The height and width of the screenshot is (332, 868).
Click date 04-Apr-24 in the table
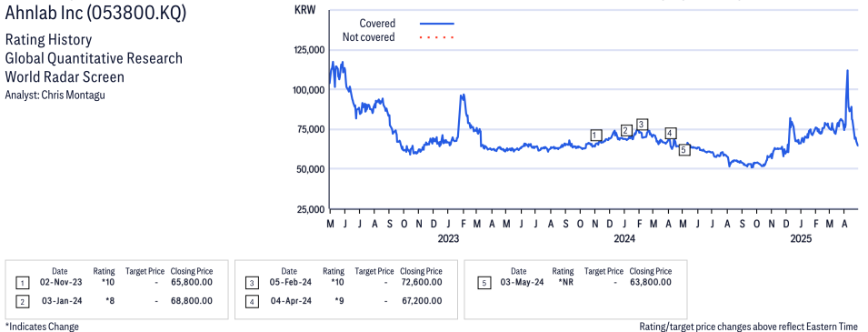(291, 301)
